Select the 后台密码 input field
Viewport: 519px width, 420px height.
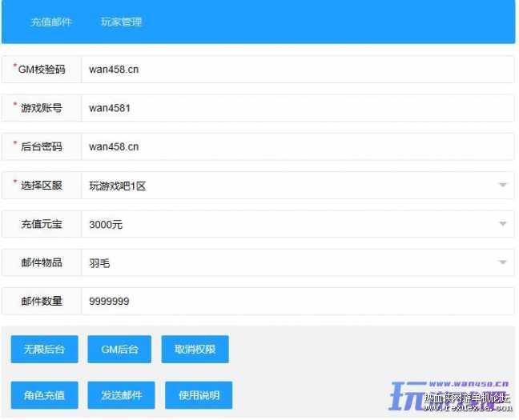(296, 146)
